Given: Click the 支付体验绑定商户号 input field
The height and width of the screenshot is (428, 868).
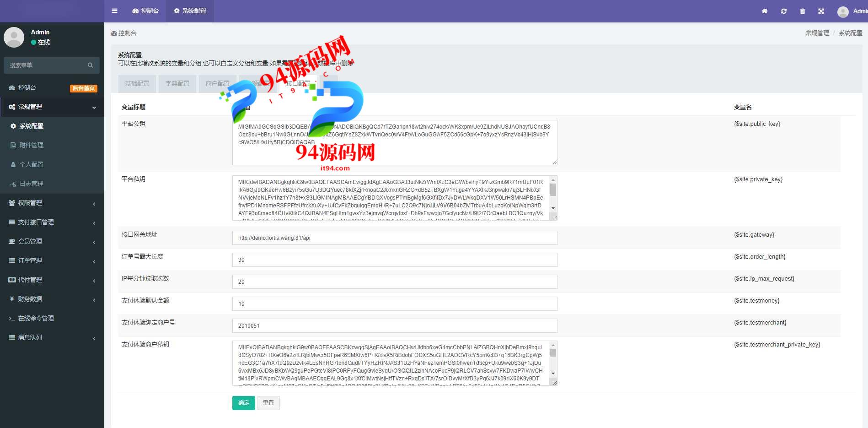Looking at the screenshot, I should [x=395, y=325].
